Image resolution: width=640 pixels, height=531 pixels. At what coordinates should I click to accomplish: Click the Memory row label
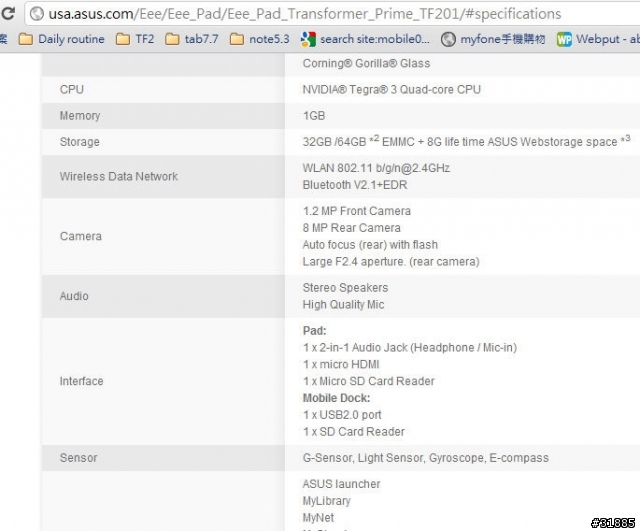coord(80,116)
